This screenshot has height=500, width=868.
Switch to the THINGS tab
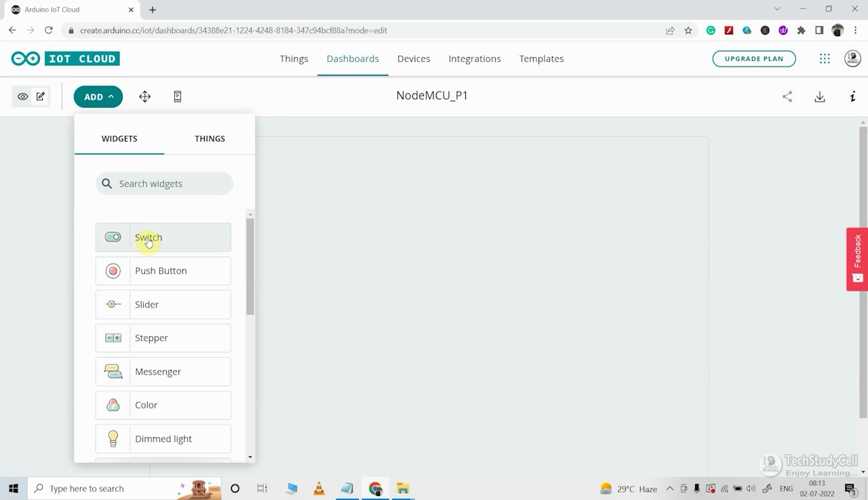click(210, 138)
